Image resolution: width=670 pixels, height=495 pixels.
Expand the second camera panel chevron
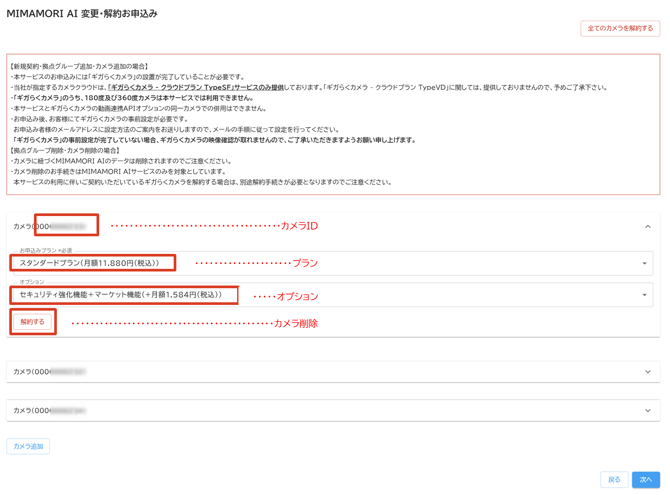pyautogui.click(x=647, y=372)
